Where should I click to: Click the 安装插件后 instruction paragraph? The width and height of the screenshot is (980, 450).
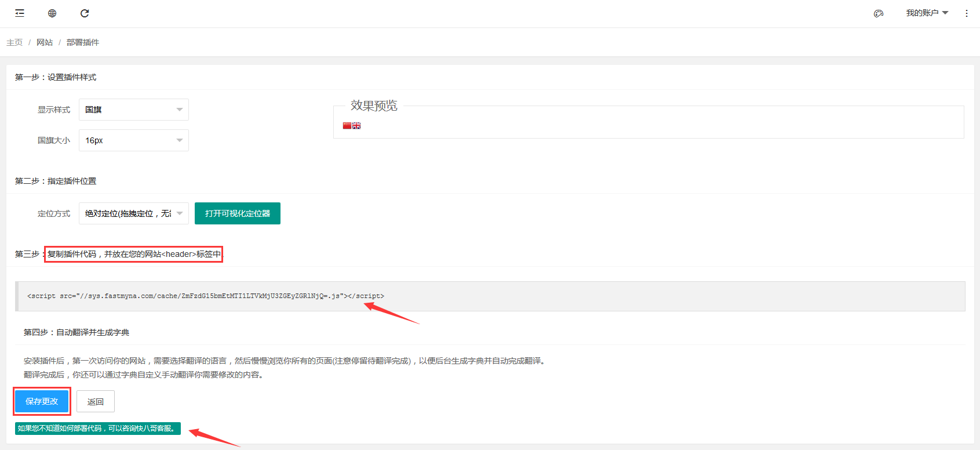click(285, 361)
